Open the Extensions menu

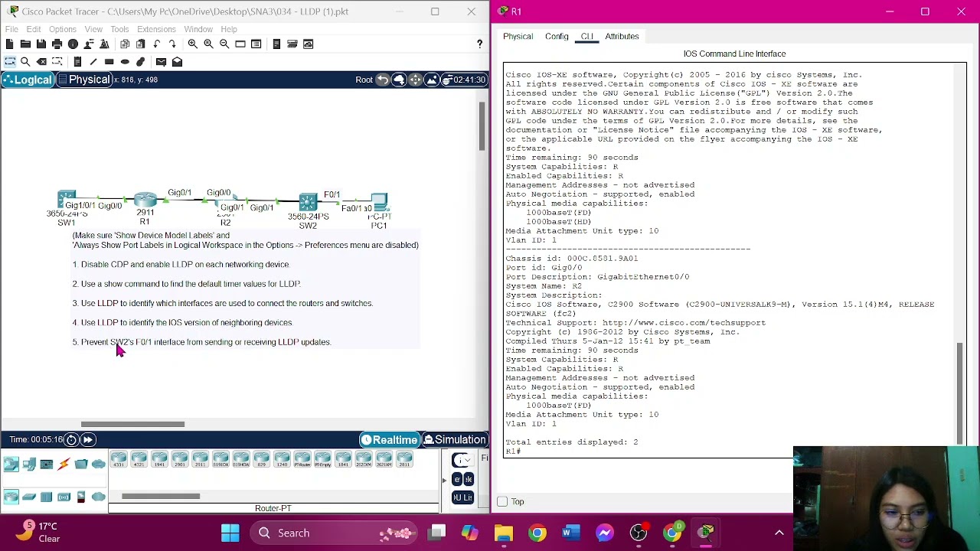156,29
